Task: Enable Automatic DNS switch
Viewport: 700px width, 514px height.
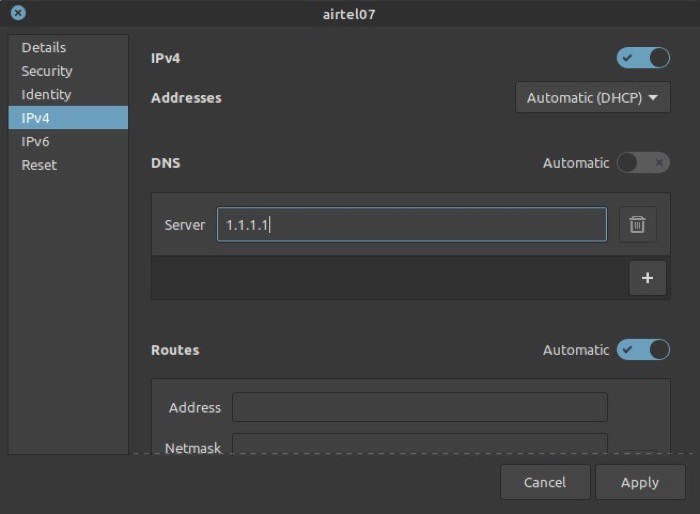Action: point(643,163)
